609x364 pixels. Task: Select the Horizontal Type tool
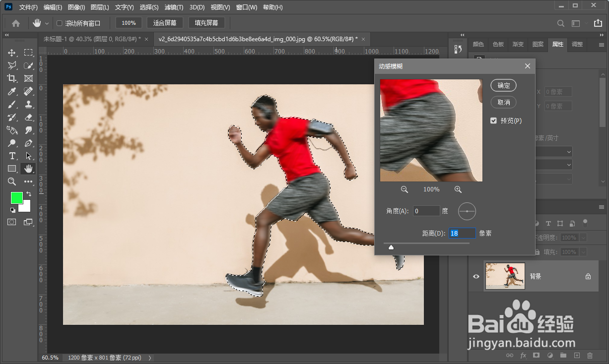point(12,156)
